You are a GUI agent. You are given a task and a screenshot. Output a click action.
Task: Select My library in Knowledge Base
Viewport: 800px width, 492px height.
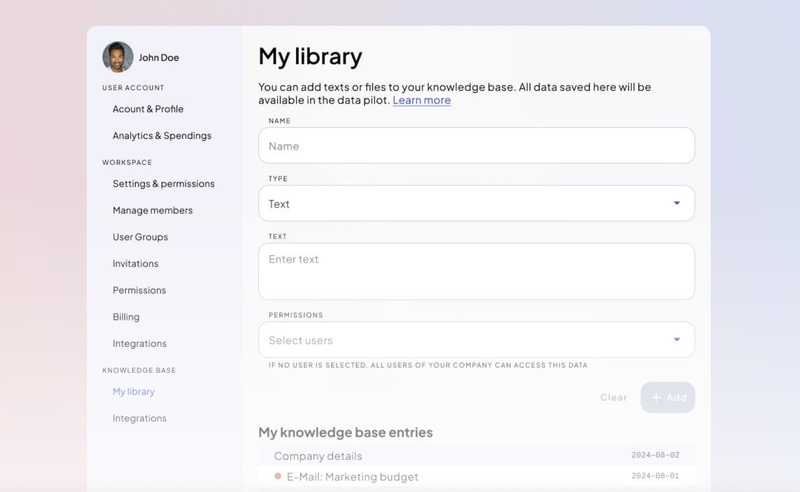click(133, 392)
